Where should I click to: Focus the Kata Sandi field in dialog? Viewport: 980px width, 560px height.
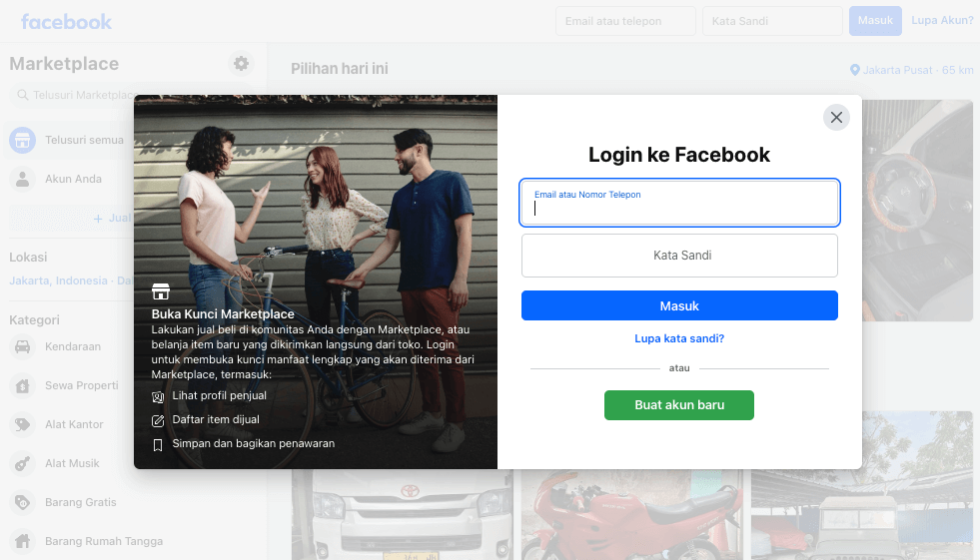679,256
